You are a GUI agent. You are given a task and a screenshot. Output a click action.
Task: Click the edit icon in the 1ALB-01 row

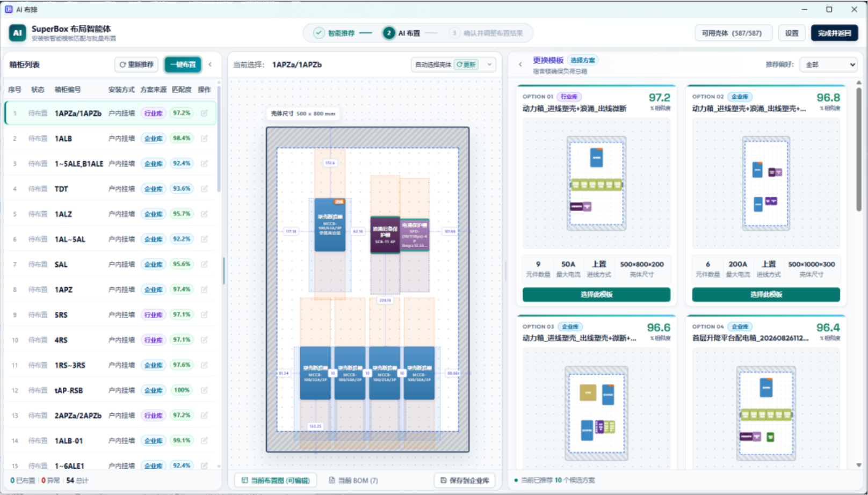(205, 441)
